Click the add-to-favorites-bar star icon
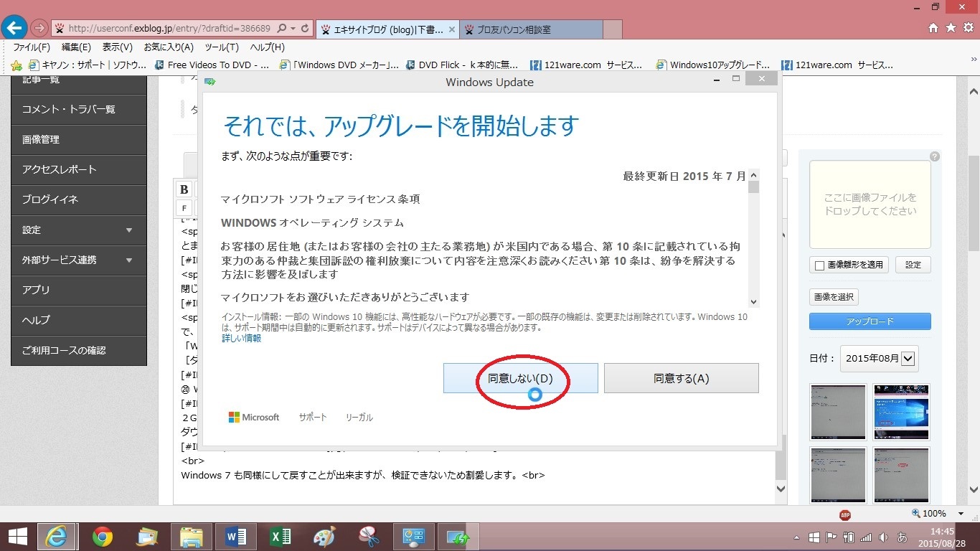The width and height of the screenshot is (980, 551). 17,65
